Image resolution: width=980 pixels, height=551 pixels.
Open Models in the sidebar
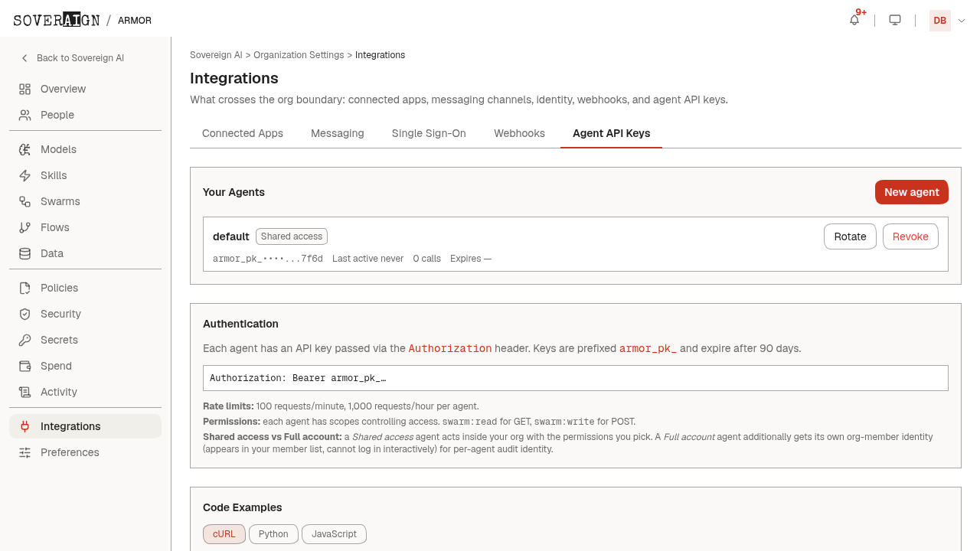click(x=85, y=149)
